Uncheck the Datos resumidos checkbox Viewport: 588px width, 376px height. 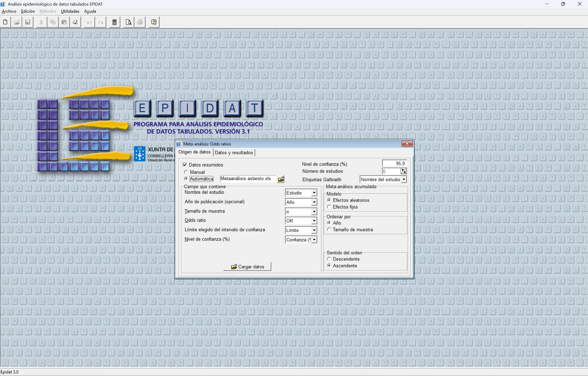pos(185,165)
